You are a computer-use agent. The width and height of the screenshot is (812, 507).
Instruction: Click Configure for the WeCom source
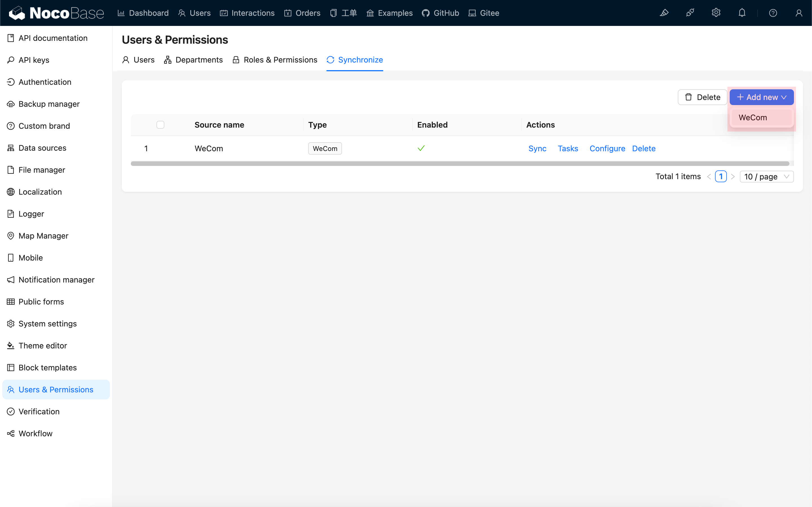tap(607, 148)
